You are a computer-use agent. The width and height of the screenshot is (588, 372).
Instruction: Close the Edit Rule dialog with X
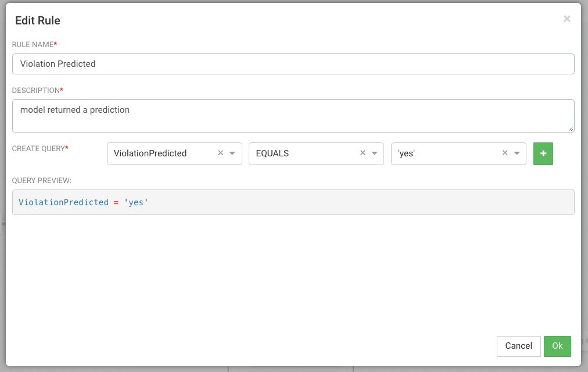(x=567, y=19)
